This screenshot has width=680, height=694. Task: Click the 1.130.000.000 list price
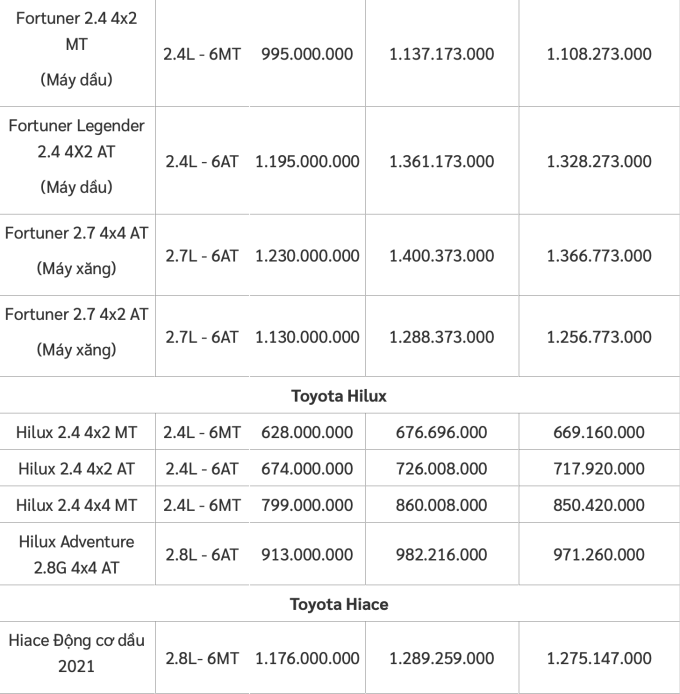coord(307,337)
